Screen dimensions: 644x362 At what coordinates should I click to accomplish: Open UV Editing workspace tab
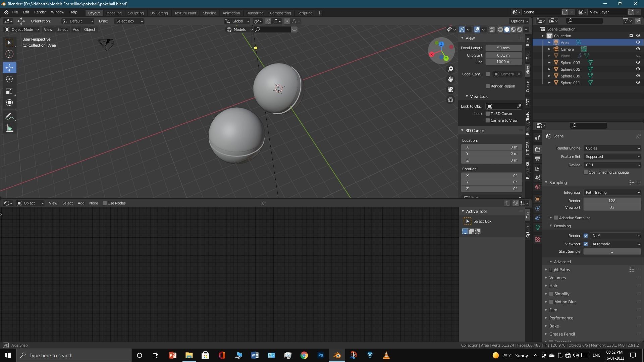[x=159, y=13]
